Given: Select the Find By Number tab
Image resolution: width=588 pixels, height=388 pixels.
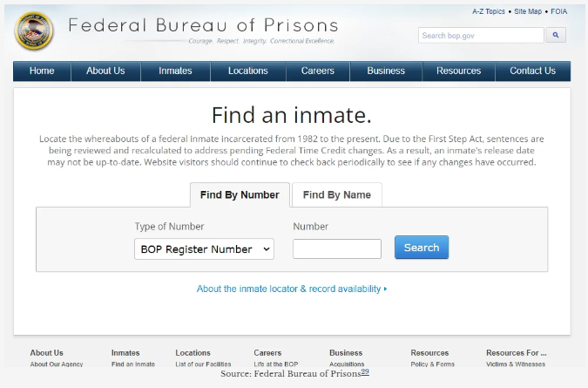Looking at the screenshot, I should [x=240, y=195].
